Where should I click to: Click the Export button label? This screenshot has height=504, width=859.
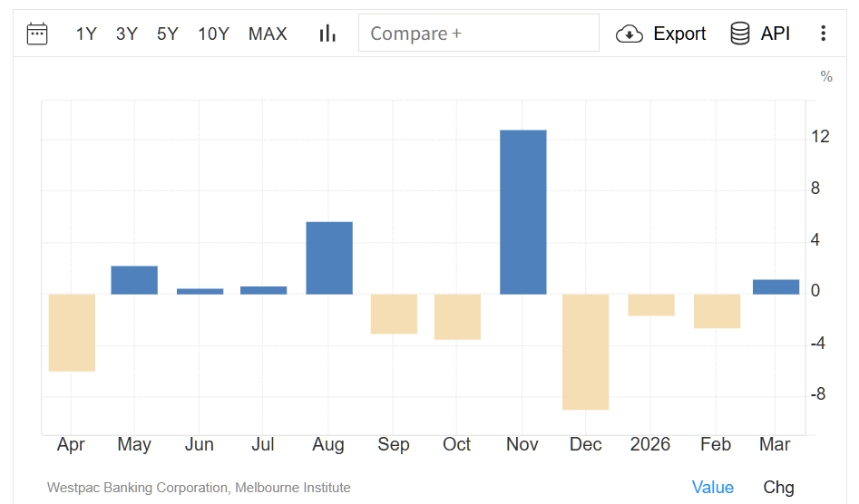679,34
